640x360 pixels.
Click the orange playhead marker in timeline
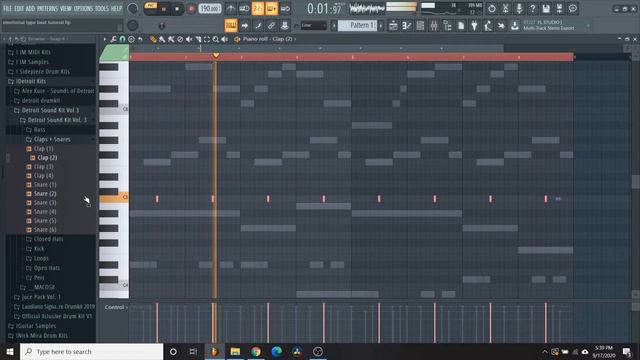[x=216, y=56]
